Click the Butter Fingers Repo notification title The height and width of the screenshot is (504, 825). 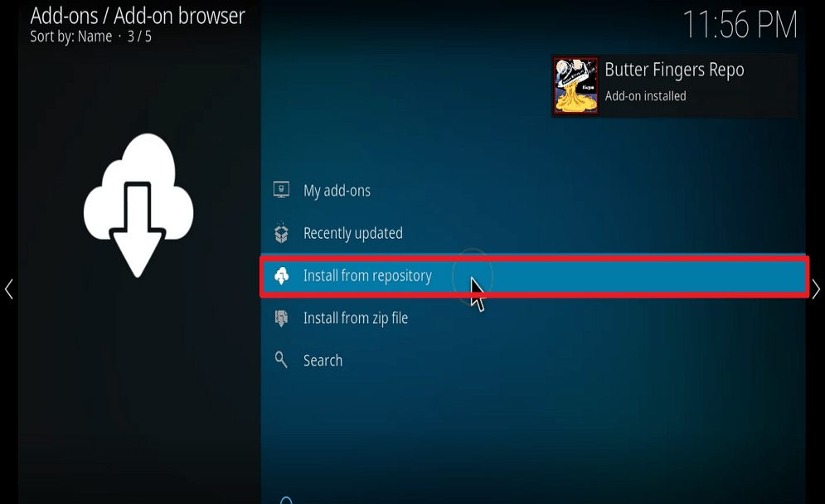click(675, 70)
